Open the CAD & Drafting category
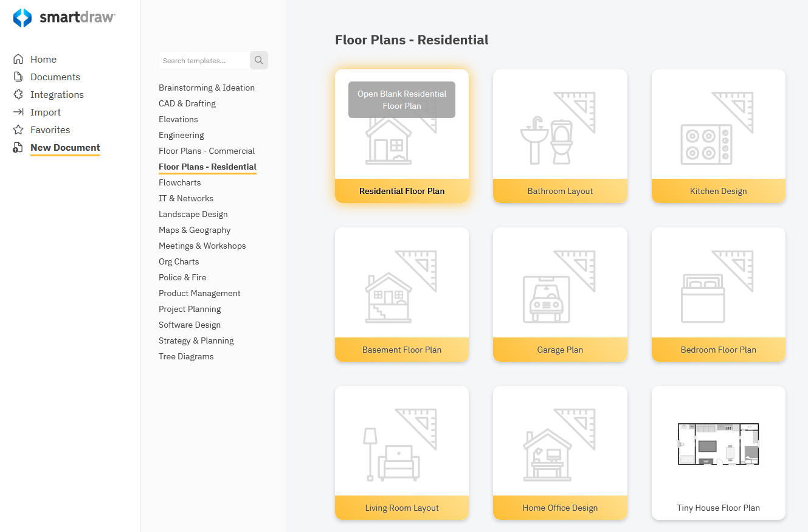808x532 pixels. click(187, 103)
